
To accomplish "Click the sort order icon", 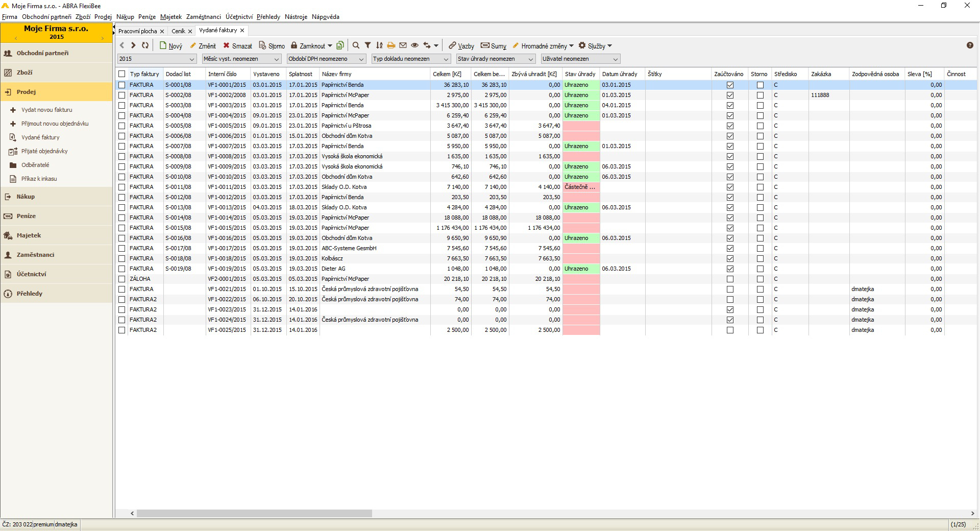I will click(x=379, y=45).
